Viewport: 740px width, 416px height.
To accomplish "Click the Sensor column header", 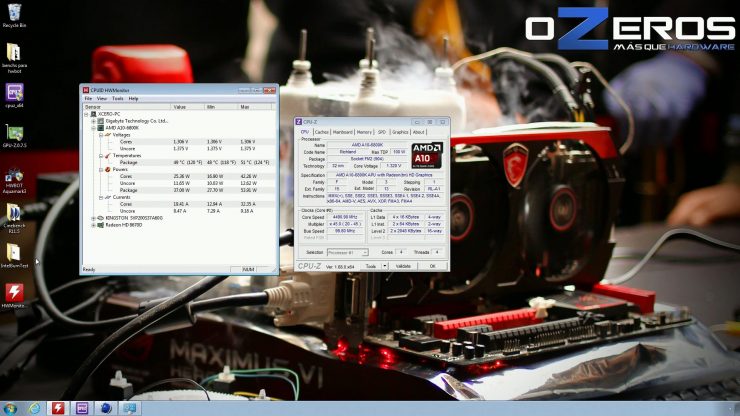I will pyautogui.click(x=127, y=107).
